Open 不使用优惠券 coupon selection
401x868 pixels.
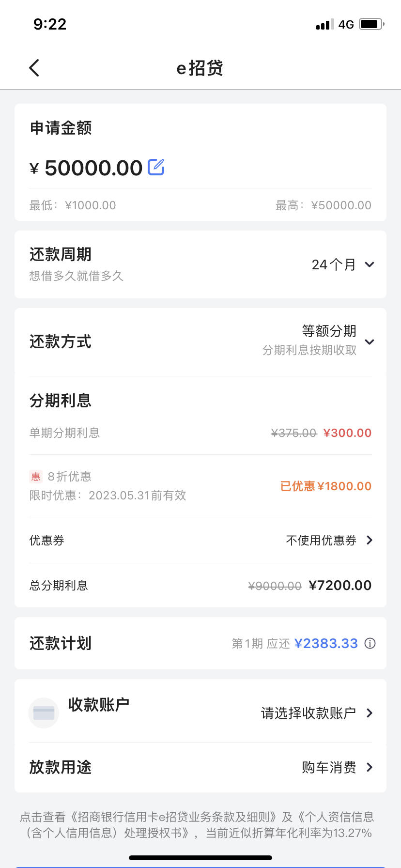[x=329, y=540]
